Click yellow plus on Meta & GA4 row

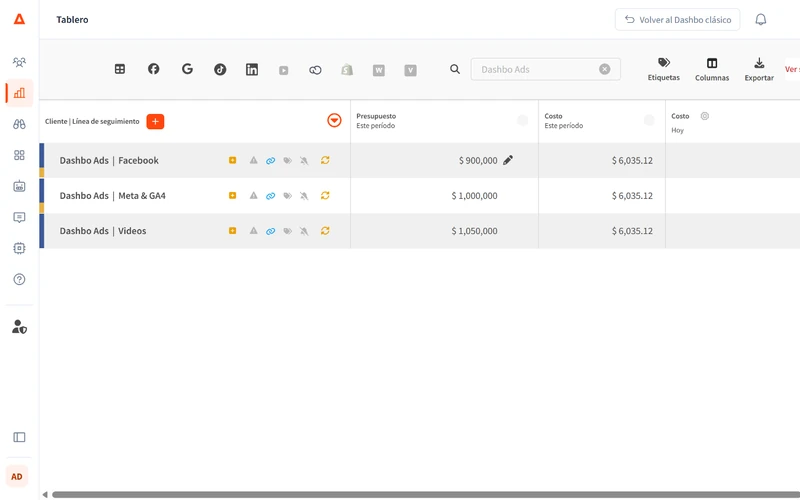pos(233,195)
